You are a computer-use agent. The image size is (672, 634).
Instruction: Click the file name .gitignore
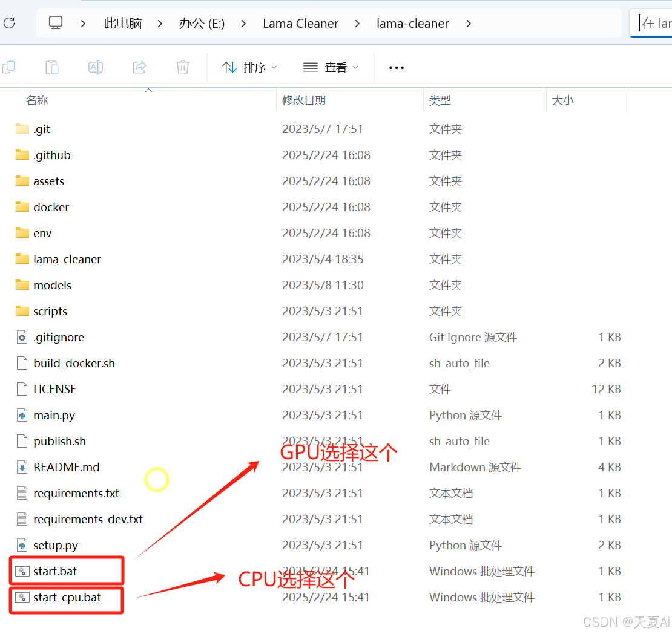click(59, 338)
